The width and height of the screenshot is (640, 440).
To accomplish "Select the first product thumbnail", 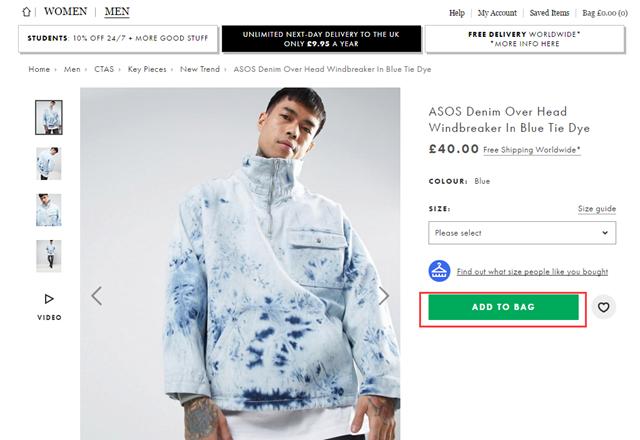I will 49,118.
